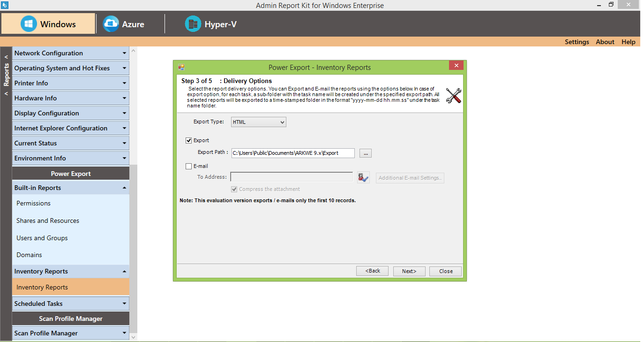The image size is (644, 342).
Task: Switch to the Azure tab
Action: tap(124, 24)
